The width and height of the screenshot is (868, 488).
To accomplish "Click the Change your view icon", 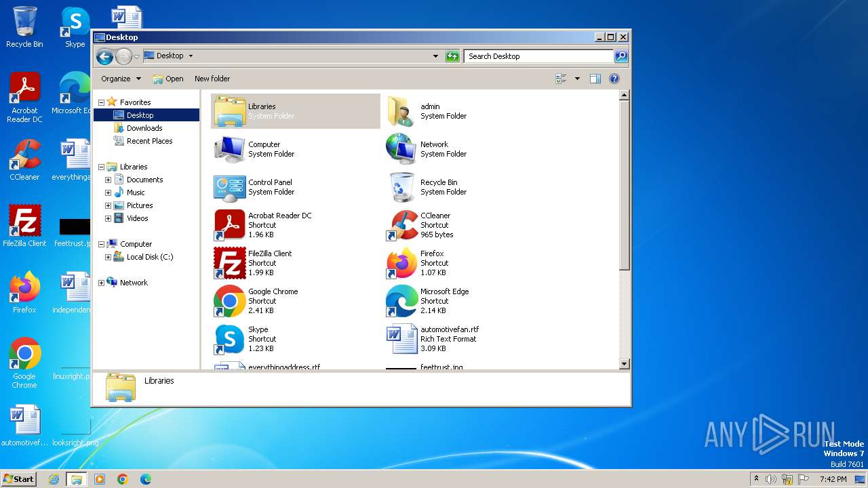I will [561, 79].
